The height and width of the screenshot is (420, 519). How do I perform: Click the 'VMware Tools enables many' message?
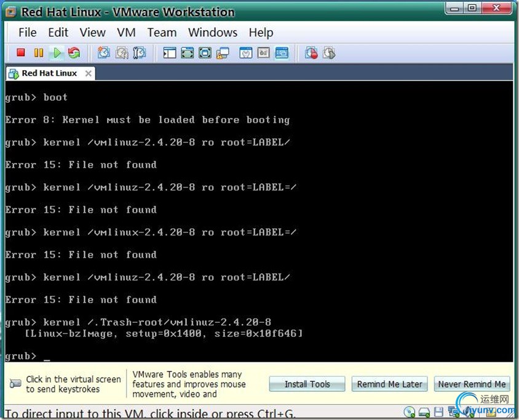pyautogui.click(x=189, y=384)
